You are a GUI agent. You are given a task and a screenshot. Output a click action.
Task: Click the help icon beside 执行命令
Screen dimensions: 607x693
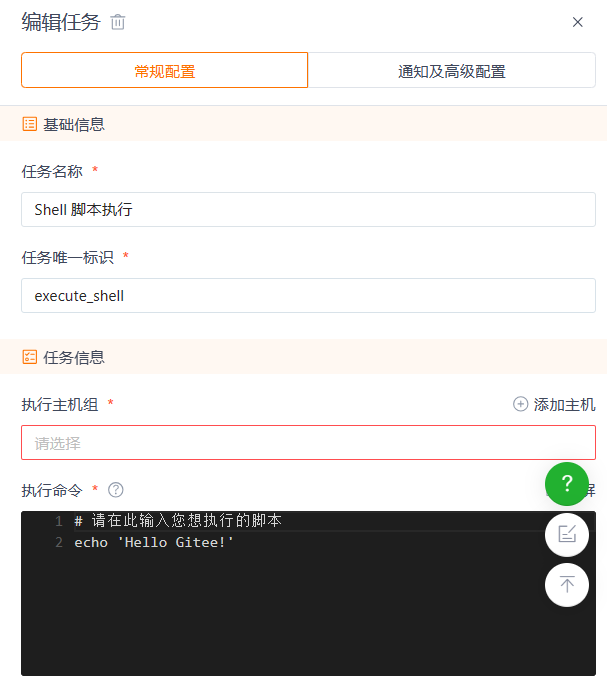click(x=116, y=490)
